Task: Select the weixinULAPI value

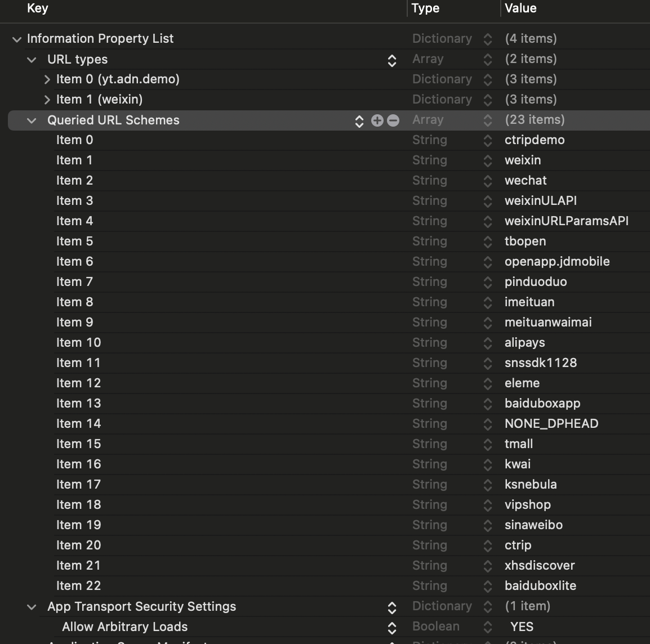Action: pos(541,200)
